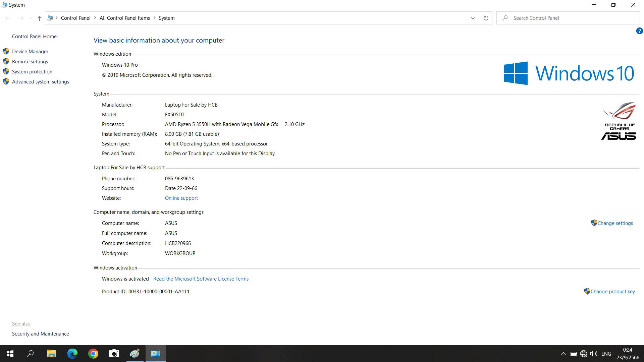Viewport: 644px width, 362px height.
Task: Click shield icon beside Advanced system settings
Action: [6, 81]
